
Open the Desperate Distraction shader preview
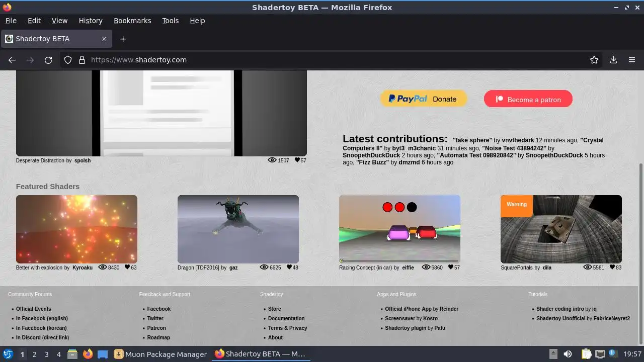click(x=162, y=113)
